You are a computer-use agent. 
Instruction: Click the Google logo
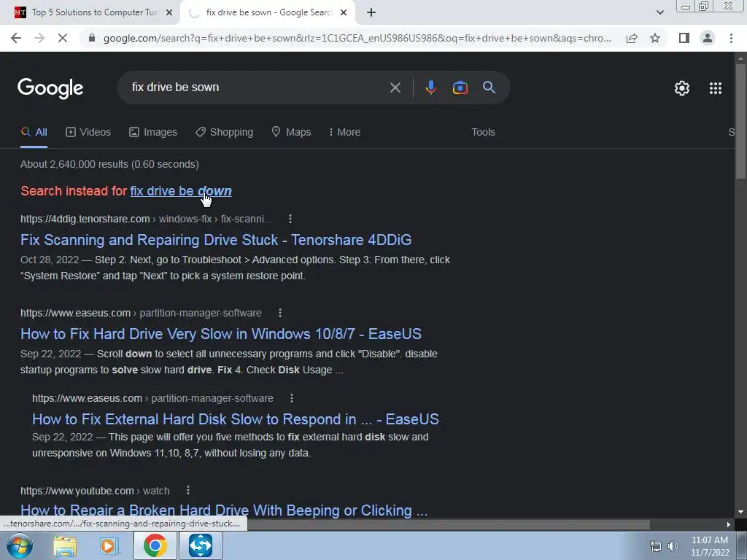(50, 88)
